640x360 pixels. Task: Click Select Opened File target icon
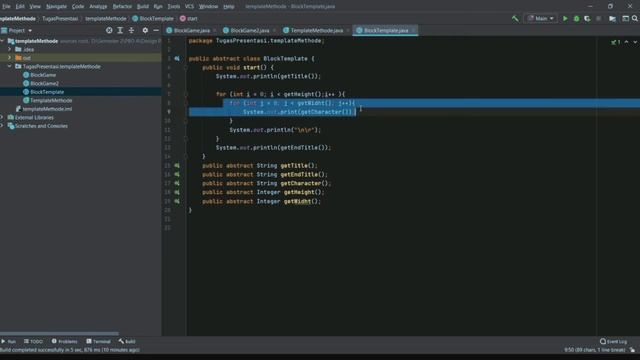pos(109,30)
